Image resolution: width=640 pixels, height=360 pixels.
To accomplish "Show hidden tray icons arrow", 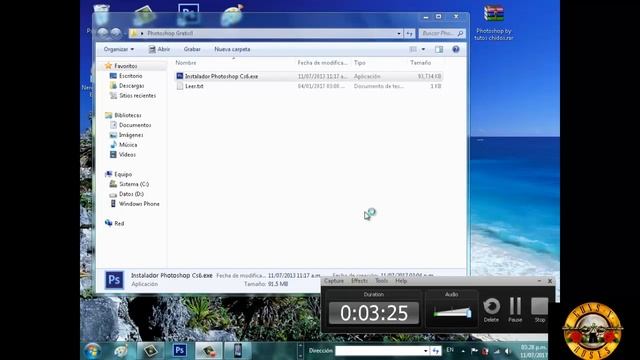I will pyautogui.click(x=463, y=351).
